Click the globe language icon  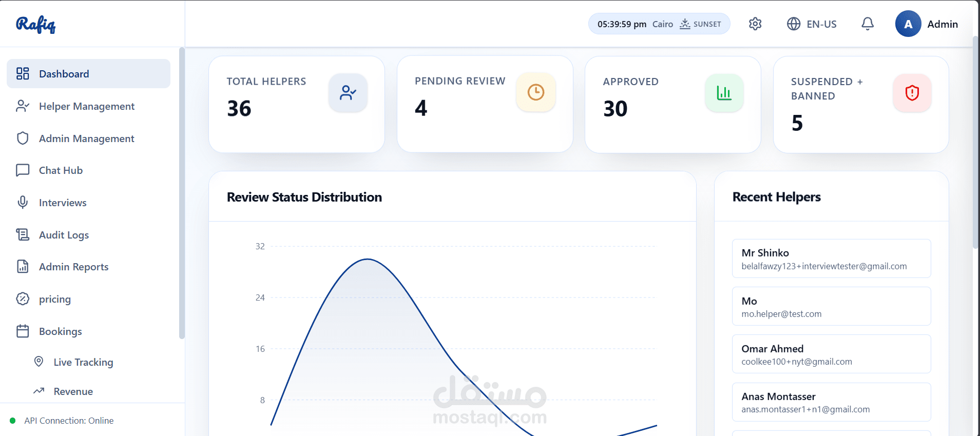(x=794, y=24)
